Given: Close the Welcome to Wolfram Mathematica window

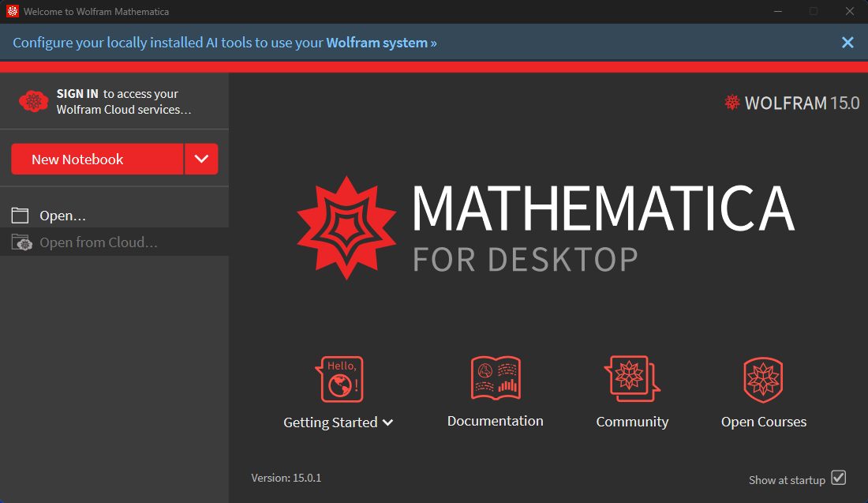Looking at the screenshot, I should [x=850, y=11].
